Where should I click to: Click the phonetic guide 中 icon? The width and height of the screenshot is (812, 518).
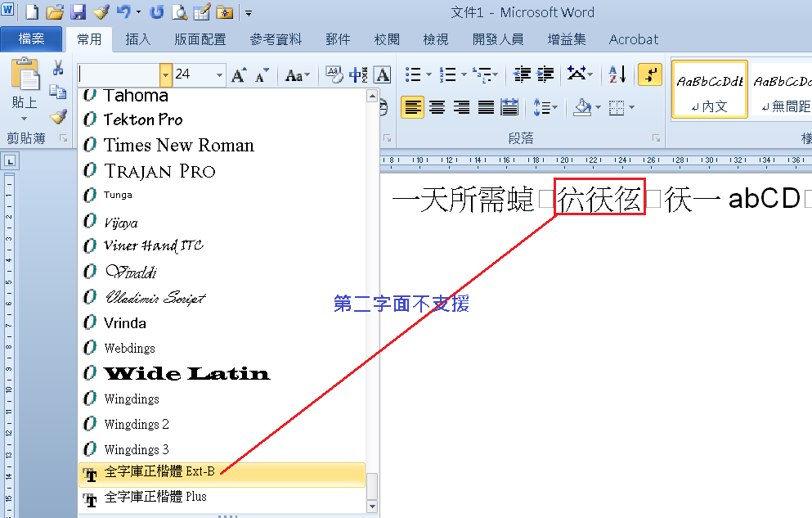(358, 75)
